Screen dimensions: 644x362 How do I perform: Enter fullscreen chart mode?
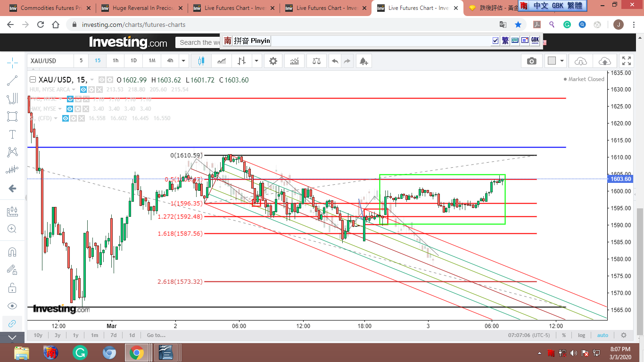(x=627, y=61)
